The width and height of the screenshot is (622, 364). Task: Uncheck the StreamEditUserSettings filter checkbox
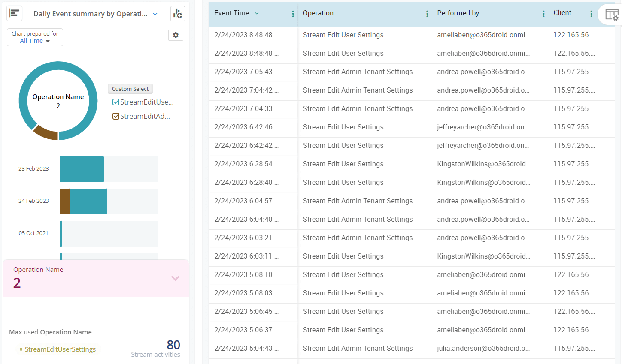click(115, 102)
